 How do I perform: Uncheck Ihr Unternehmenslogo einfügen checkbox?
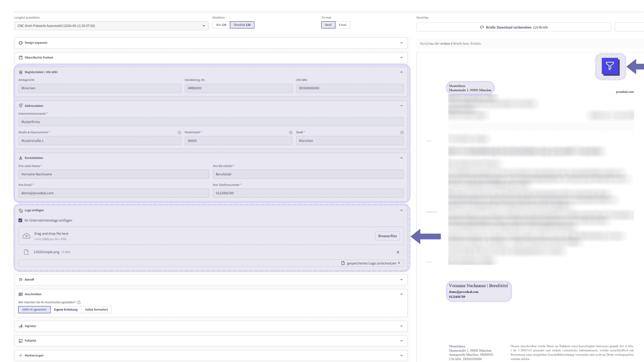[x=20, y=220]
